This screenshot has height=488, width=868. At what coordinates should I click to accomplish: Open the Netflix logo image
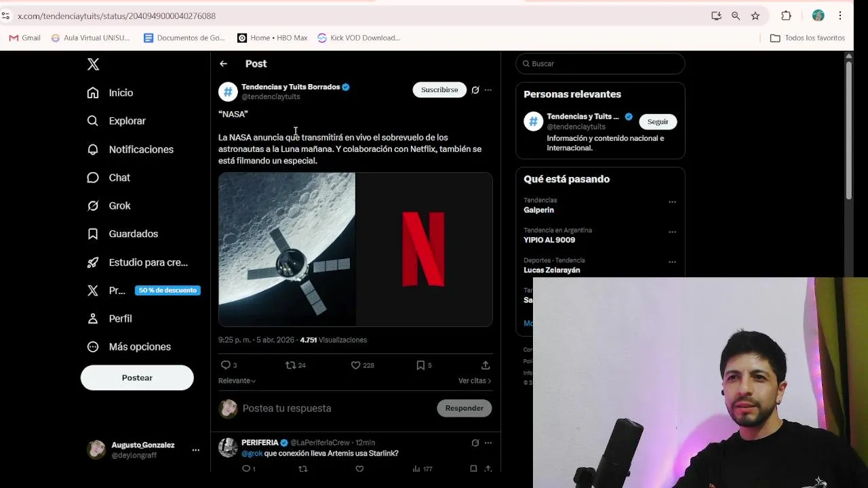425,249
